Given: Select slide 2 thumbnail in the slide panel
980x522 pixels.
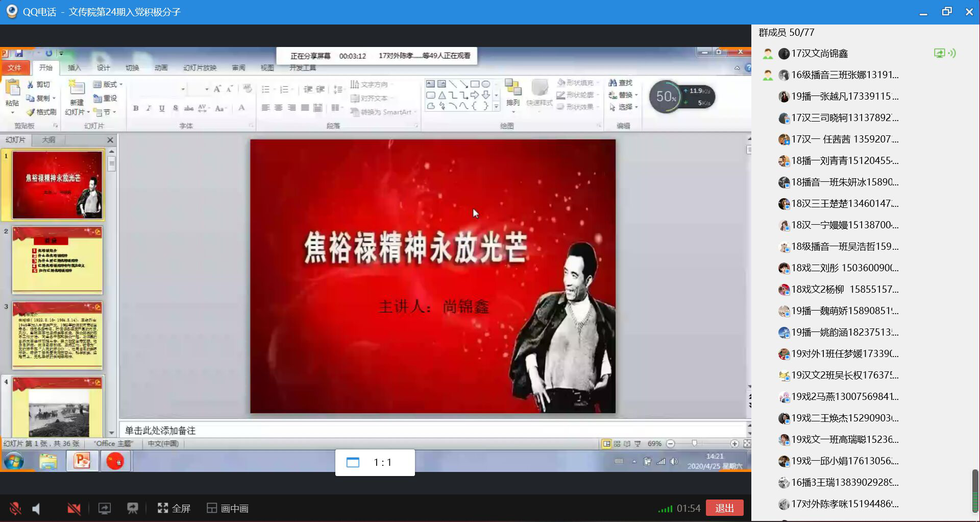Looking at the screenshot, I should click(x=57, y=260).
